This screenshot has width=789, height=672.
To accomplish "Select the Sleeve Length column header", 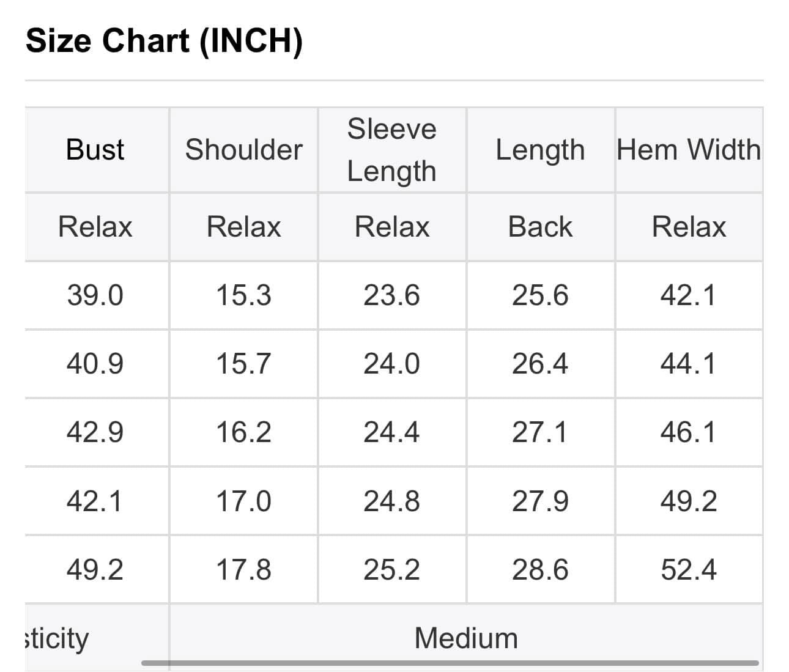I will (392, 150).
